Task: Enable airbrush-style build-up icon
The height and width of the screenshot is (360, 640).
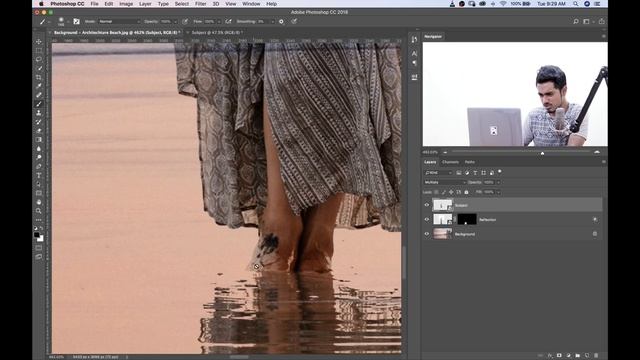Action: 229,21
